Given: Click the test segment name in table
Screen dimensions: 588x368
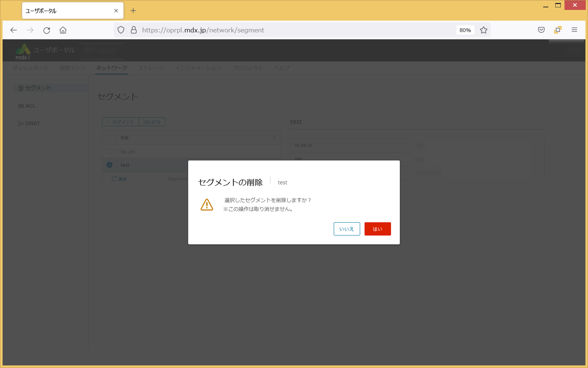Looking at the screenshot, I should pyautogui.click(x=125, y=165).
